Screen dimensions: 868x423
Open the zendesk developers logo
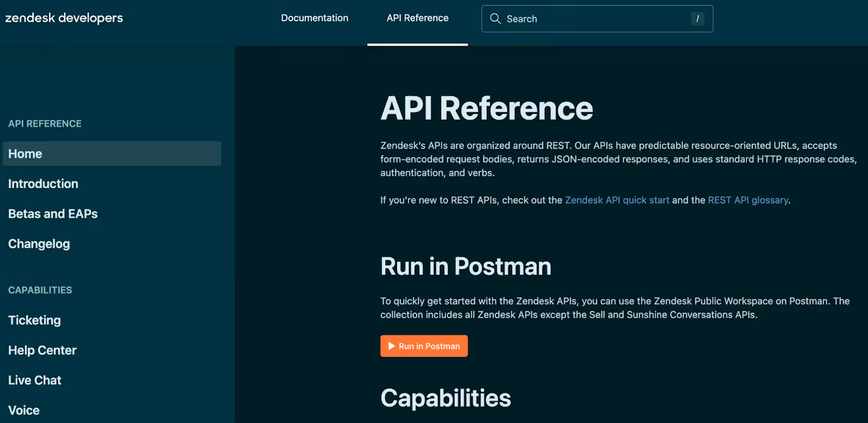tap(64, 18)
